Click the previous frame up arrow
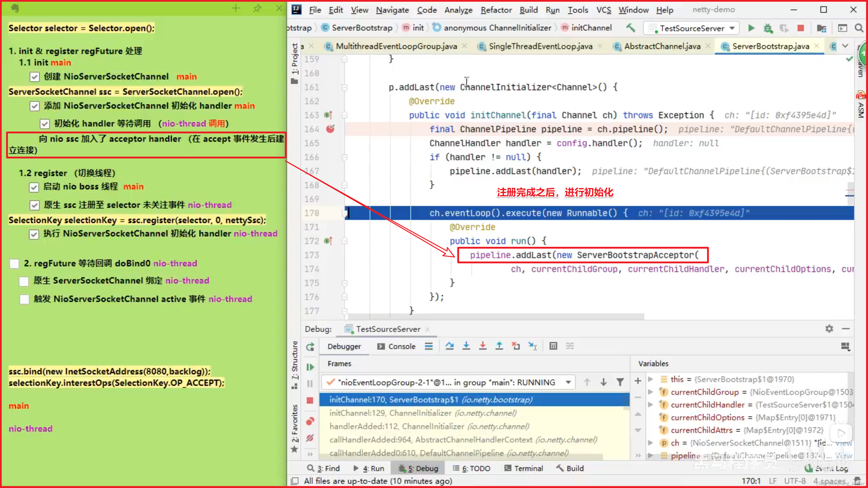This screenshot has height=488, width=868. 587,382
